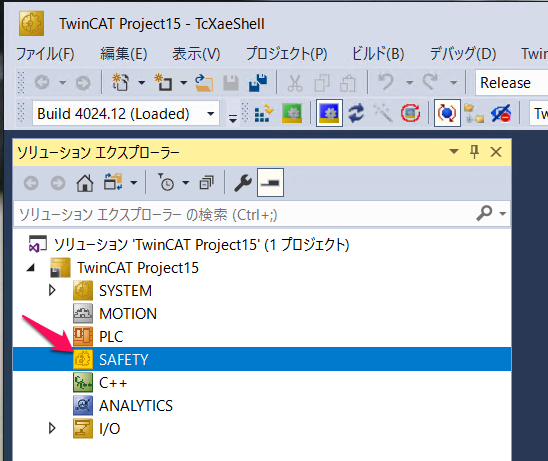Click the Properties wrench icon

[243, 183]
